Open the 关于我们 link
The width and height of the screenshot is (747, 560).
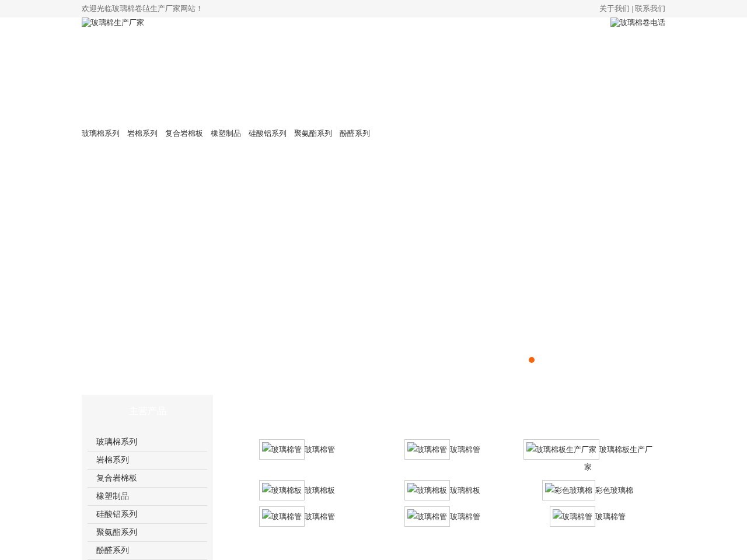615,9
